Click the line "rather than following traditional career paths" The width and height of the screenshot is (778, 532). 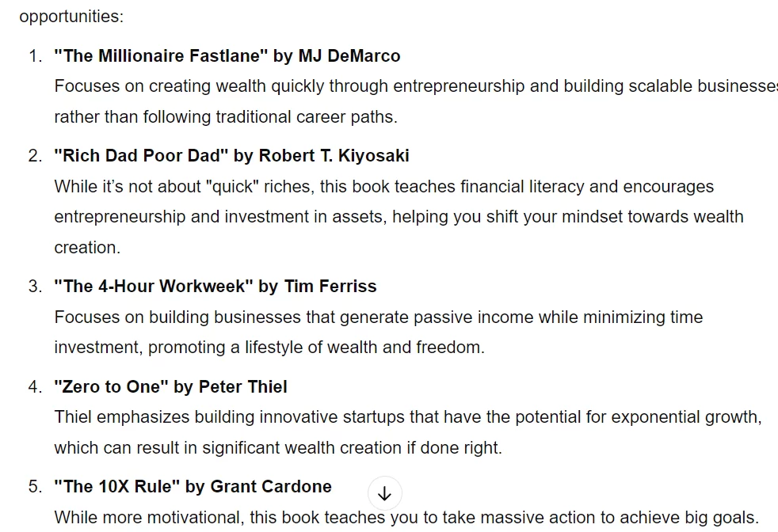coord(226,117)
